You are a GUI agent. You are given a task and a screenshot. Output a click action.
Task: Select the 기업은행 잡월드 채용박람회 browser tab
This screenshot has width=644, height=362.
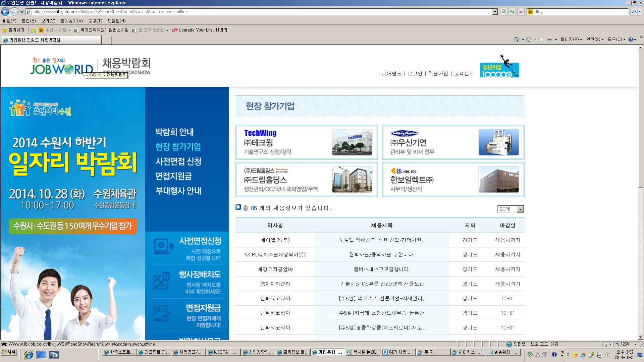tap(51, 40)
